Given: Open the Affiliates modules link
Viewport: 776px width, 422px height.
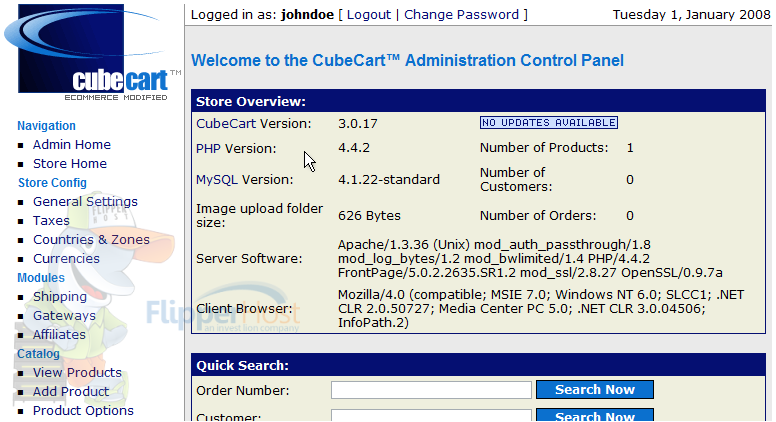Looking at the screenshot, I should pyautogui.click(x=59, y=335).
